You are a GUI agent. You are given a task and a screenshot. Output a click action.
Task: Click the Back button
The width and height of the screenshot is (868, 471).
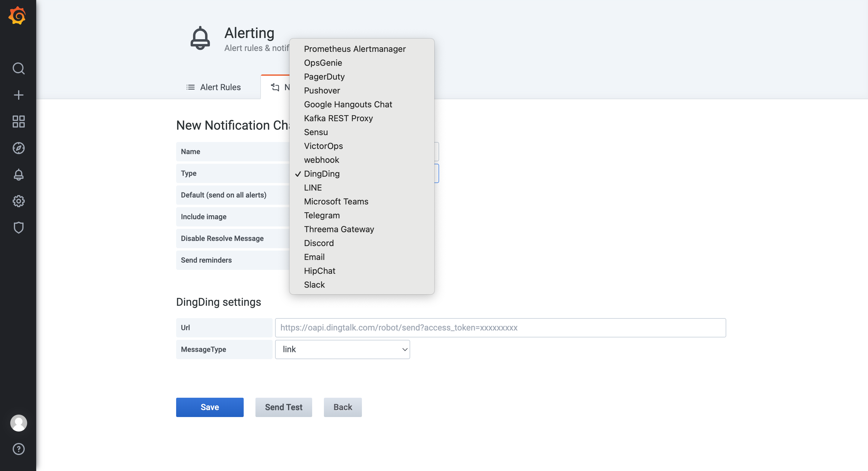[x=342, y=407]
